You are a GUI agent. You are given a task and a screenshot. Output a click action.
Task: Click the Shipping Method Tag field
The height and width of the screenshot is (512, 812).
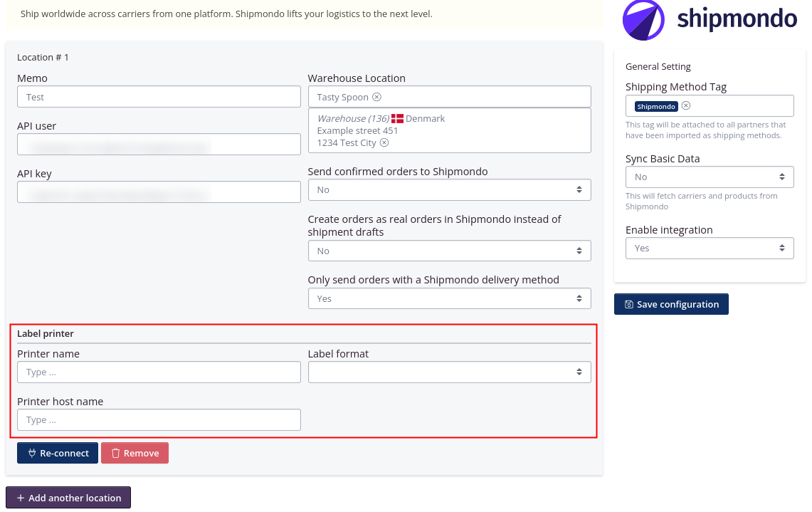pos(740,106)
